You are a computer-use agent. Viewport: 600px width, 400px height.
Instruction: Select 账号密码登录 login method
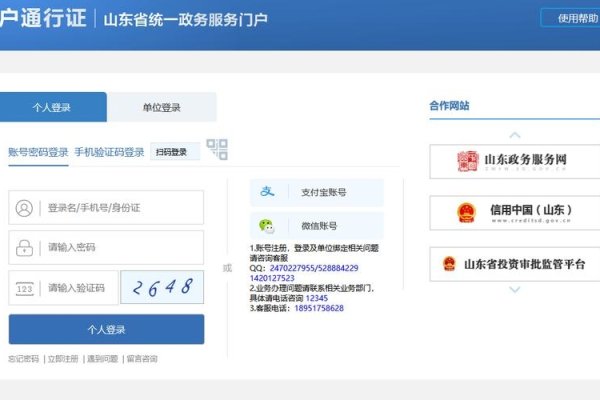[38, 152]
